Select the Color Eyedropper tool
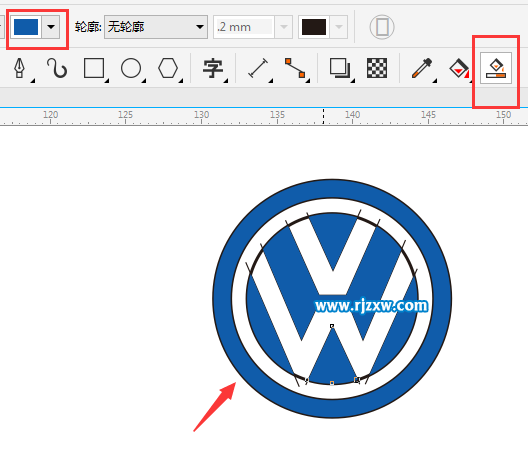The width and height of the screenshot is (528, 454). (x=422, y=68)
